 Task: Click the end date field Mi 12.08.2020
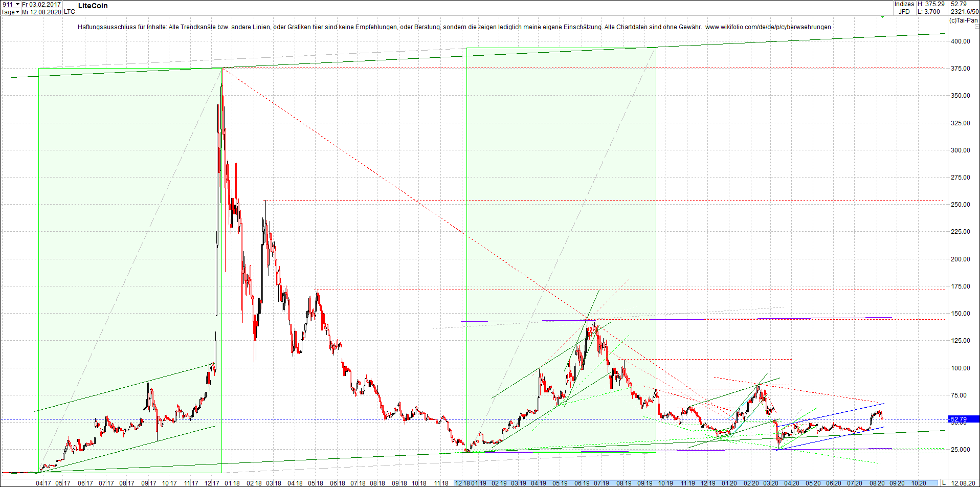[x=41, y=12]
